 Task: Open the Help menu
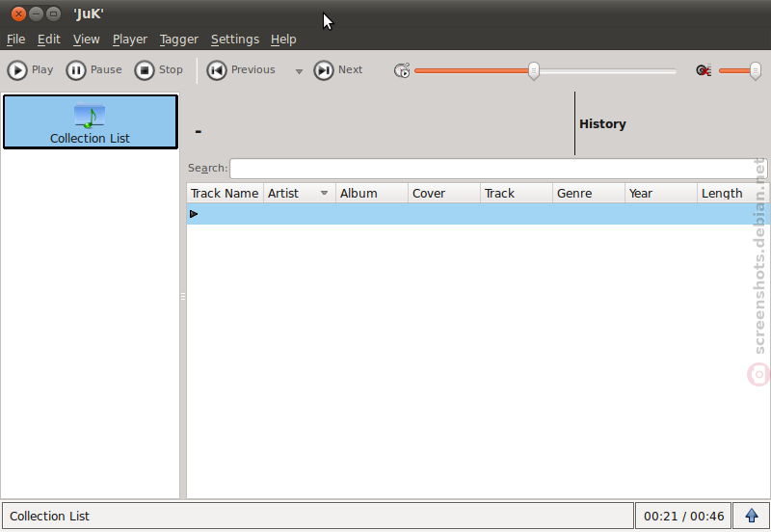[283, 40]
